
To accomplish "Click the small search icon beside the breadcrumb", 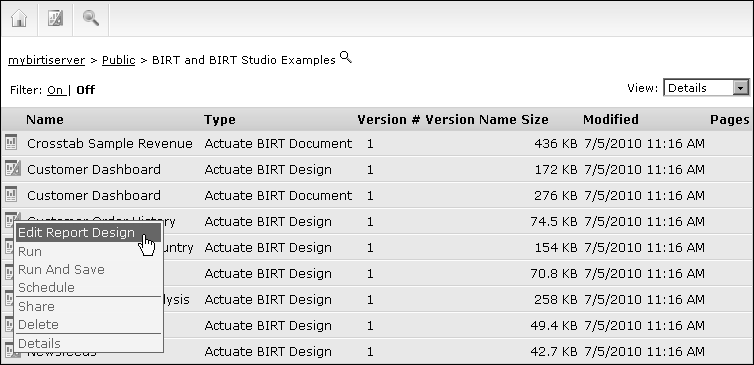I will [x=346, y=57].
